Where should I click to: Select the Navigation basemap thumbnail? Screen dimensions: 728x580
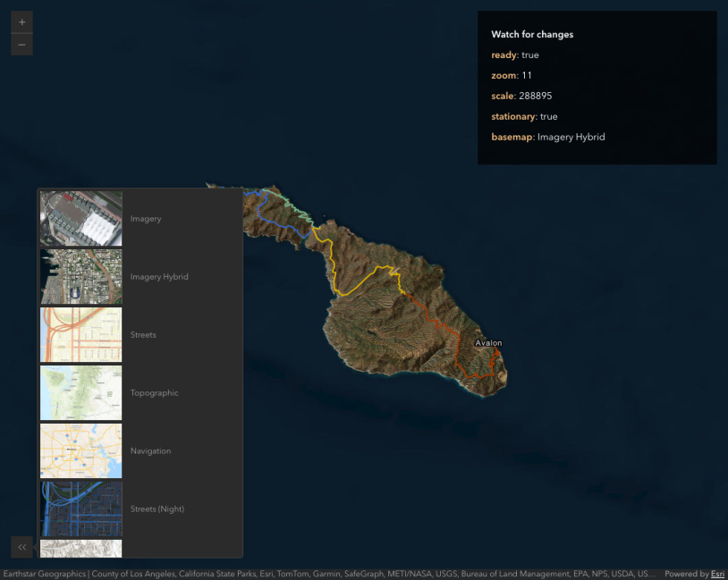pyautogui.click(x=81, y=450)
